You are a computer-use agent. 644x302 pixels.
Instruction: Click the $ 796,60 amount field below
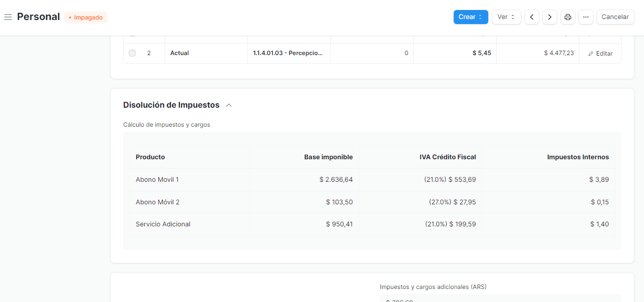pos(399,300)
